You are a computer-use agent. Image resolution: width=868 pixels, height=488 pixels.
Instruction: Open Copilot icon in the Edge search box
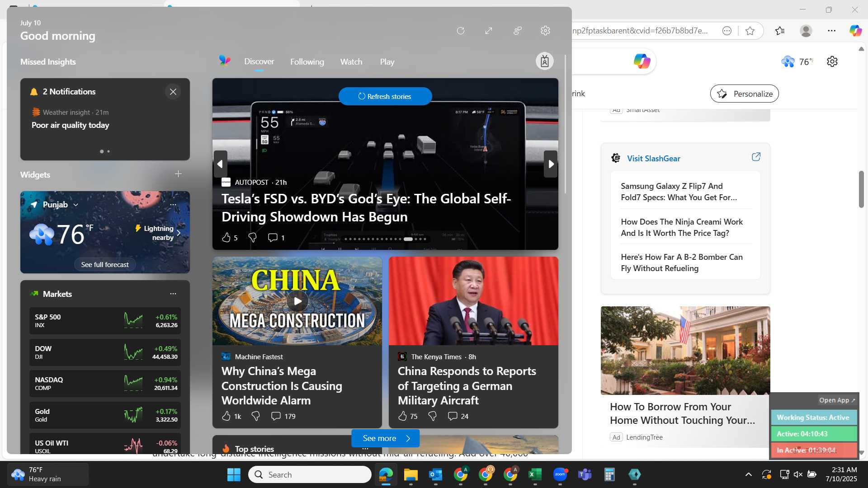(642, 61)
